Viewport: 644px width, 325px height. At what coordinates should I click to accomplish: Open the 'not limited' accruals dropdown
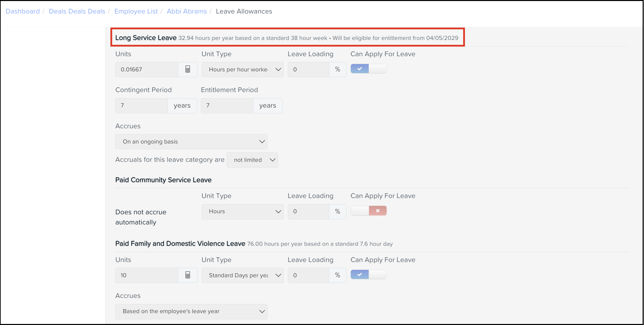252,160
